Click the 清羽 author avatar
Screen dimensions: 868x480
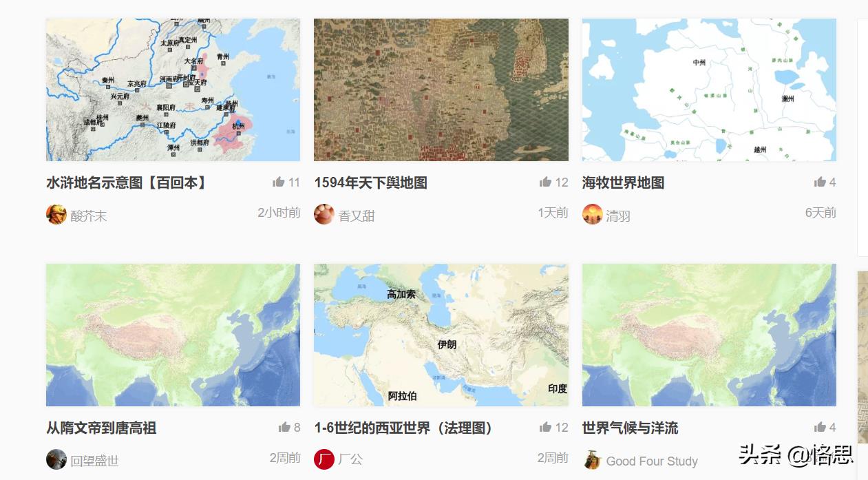click(593, 214)
